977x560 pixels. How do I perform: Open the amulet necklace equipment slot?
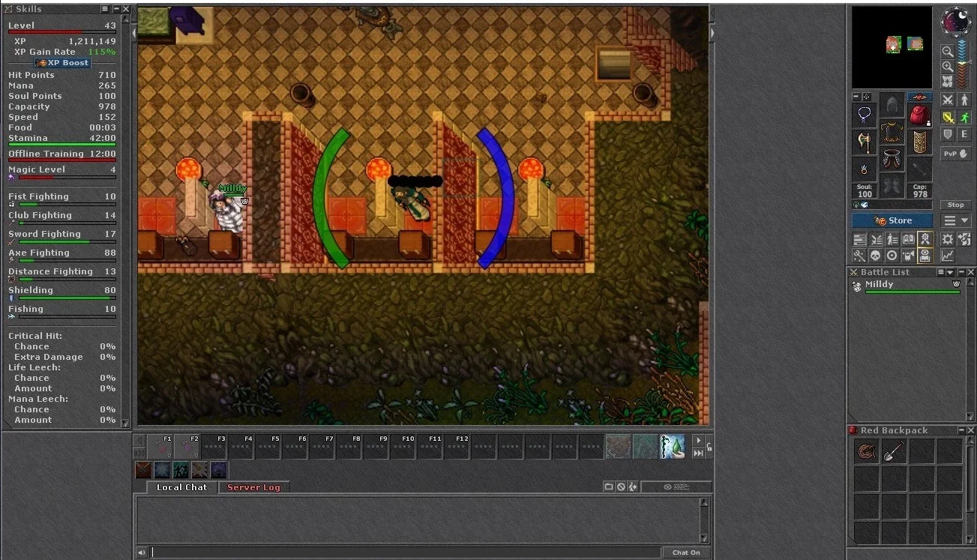pyautogui.click(x=864, y=115)
